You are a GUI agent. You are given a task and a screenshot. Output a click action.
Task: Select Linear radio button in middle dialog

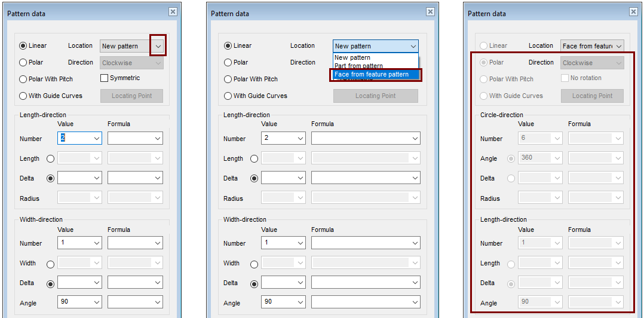pyautogui.click(x=228, y=45)
